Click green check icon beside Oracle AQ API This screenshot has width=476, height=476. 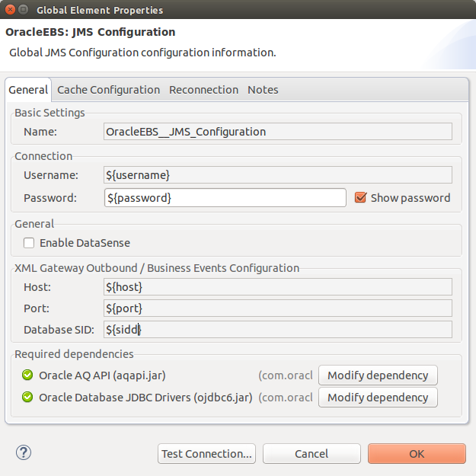27,375
